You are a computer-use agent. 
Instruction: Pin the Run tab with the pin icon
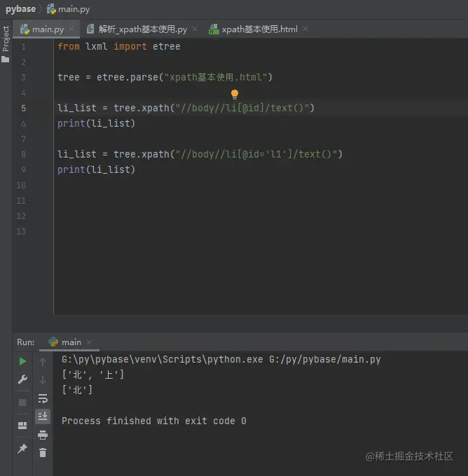[x=22, y=449]
